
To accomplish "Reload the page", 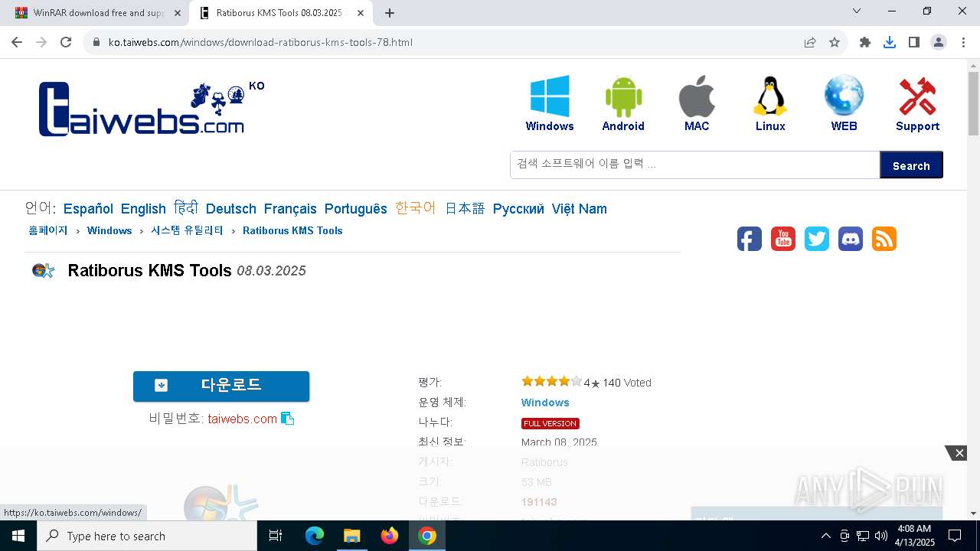I will [x=66, y=42].
